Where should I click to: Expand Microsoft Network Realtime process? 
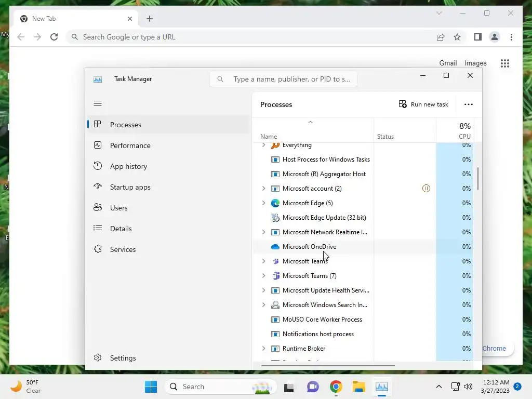(263, 232)
